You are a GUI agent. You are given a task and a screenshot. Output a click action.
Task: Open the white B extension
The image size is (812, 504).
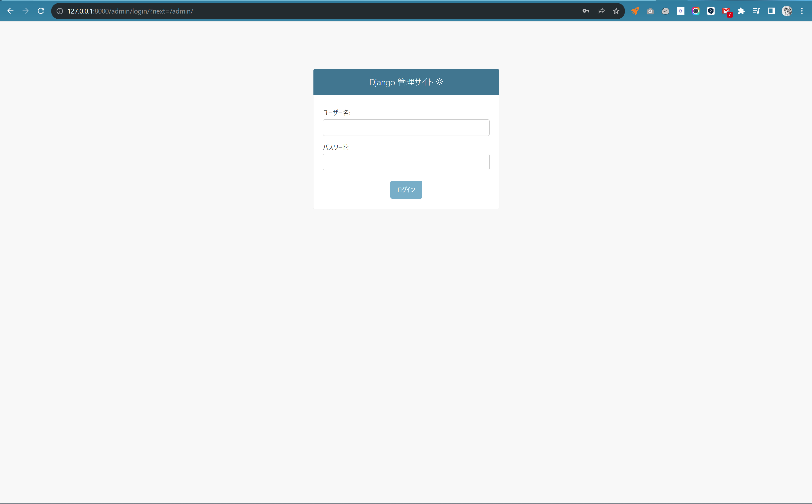tap(681, 11)
